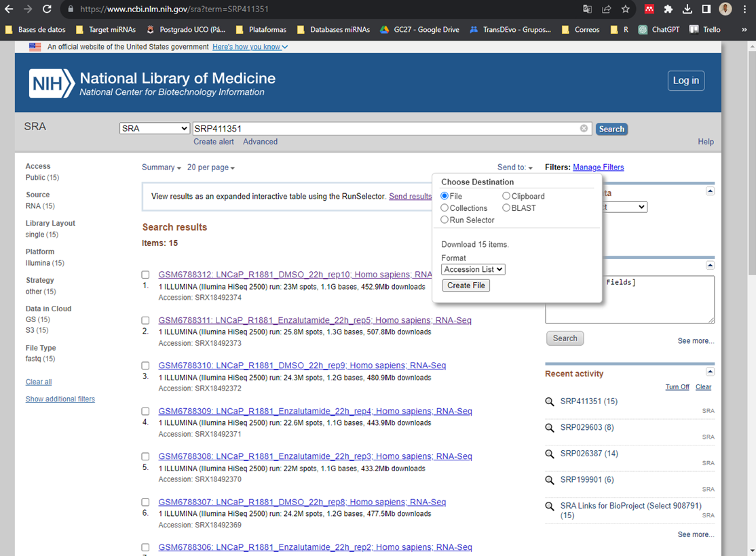The width and height of the screenshot is (756, 556).
Task: Reload the page with browser refresh icon
Action: [47, 9]
